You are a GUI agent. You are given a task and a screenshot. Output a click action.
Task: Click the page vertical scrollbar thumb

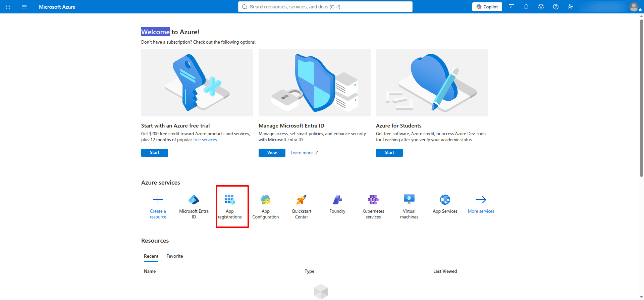pyautogui.click(x=641, y=97)
